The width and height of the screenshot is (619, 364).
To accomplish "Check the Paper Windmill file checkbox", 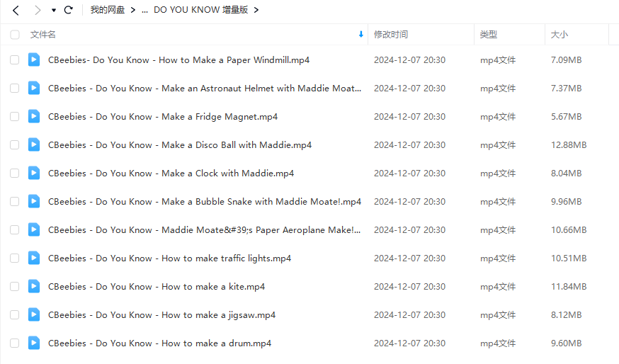I will point(15,60).
